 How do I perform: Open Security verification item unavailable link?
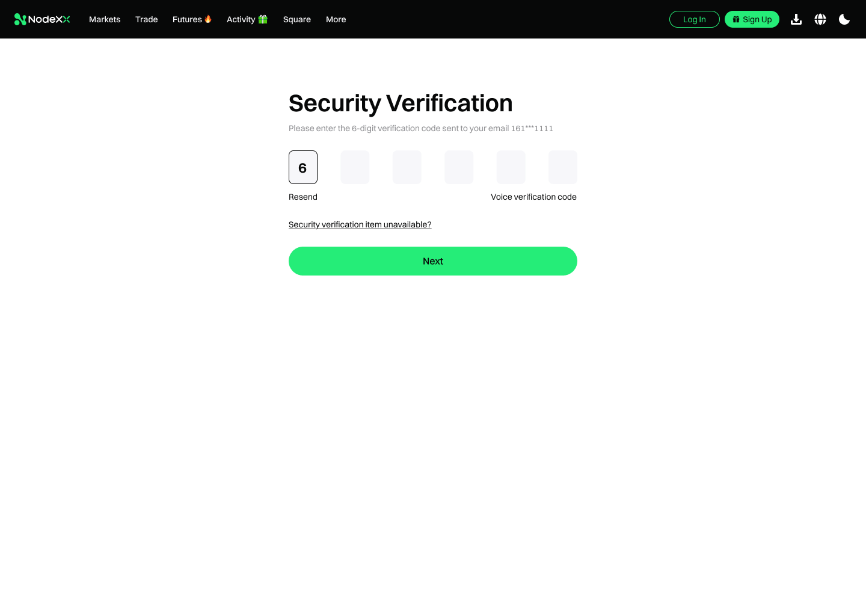tap(360, 224)
